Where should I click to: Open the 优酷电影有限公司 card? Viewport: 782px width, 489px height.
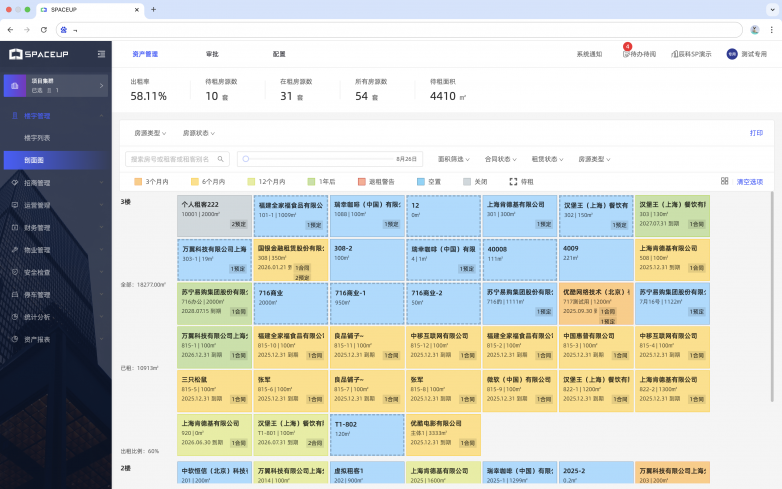[x=443, y=435]
